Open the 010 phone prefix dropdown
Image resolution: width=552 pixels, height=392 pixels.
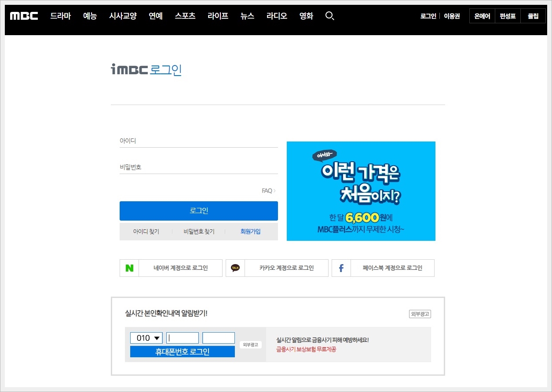point(146,338)
